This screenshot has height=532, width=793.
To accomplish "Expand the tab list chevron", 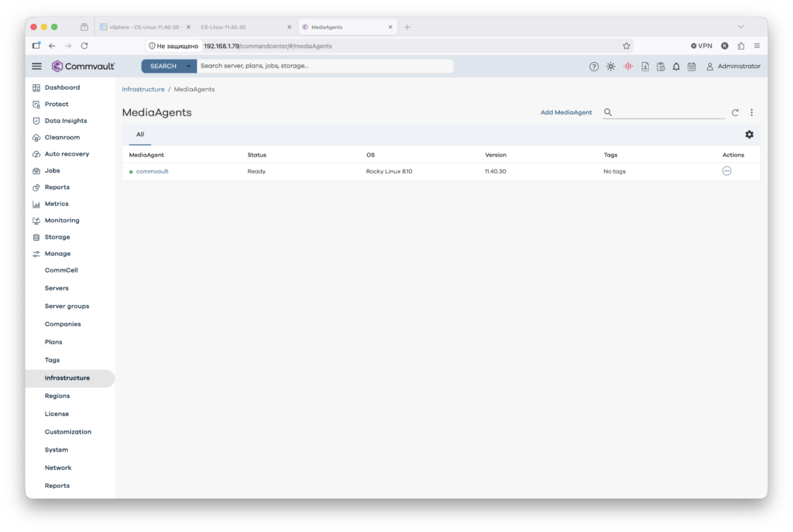I will coord(740,27).
